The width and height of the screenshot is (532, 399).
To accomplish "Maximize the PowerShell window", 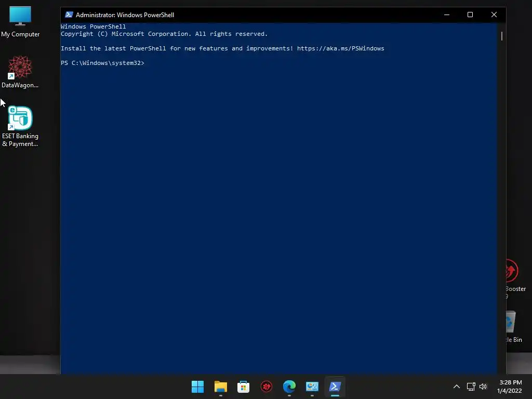I will pos(470,15).
